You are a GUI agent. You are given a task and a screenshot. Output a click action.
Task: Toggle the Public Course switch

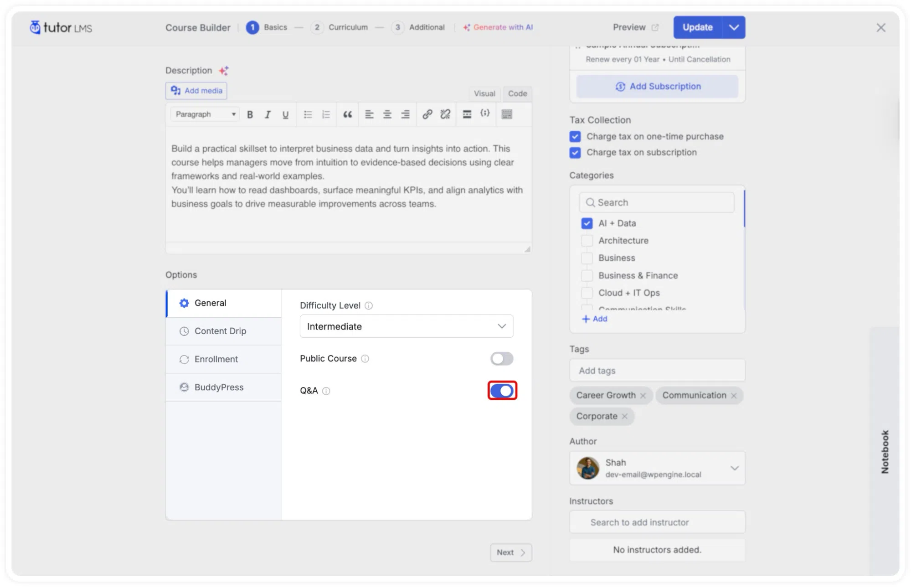point(502,359)
